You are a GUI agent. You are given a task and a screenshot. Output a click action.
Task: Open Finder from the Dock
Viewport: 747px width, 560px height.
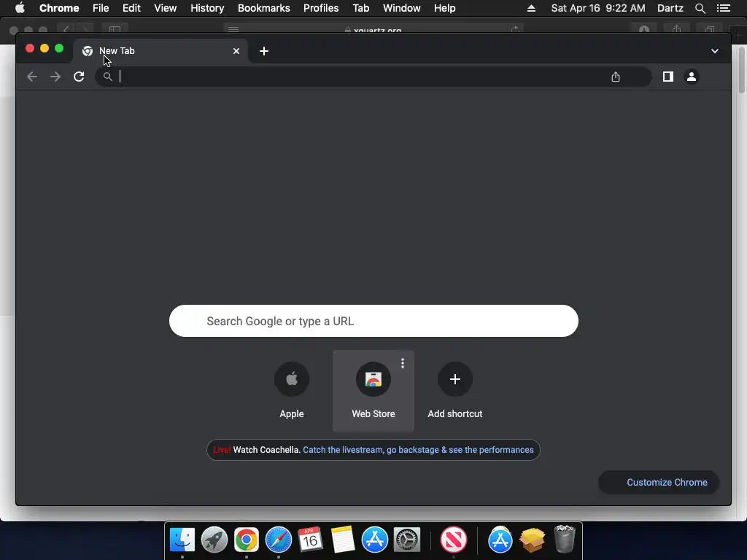182,540
